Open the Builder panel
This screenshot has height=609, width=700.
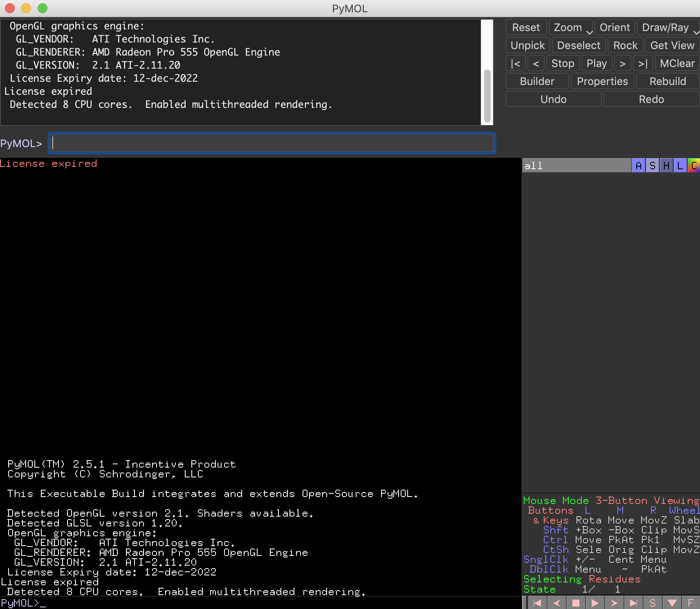pyautogui.click(x=537, y=81)
